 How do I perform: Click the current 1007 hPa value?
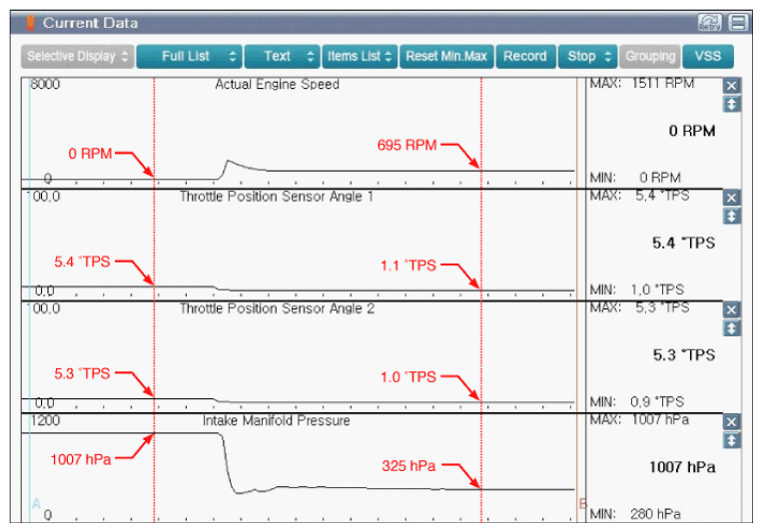[682, 467]
